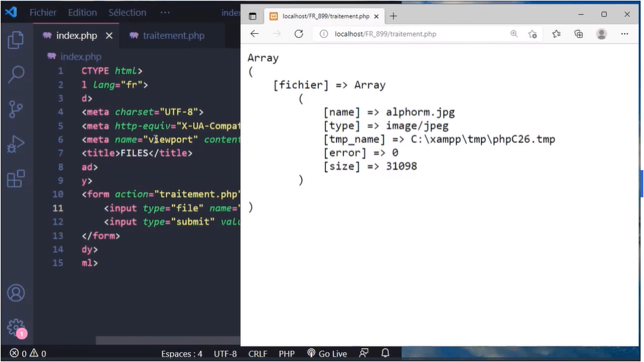Open the Sélection menu
The image size is (644, 362).
tap(128, 13)
